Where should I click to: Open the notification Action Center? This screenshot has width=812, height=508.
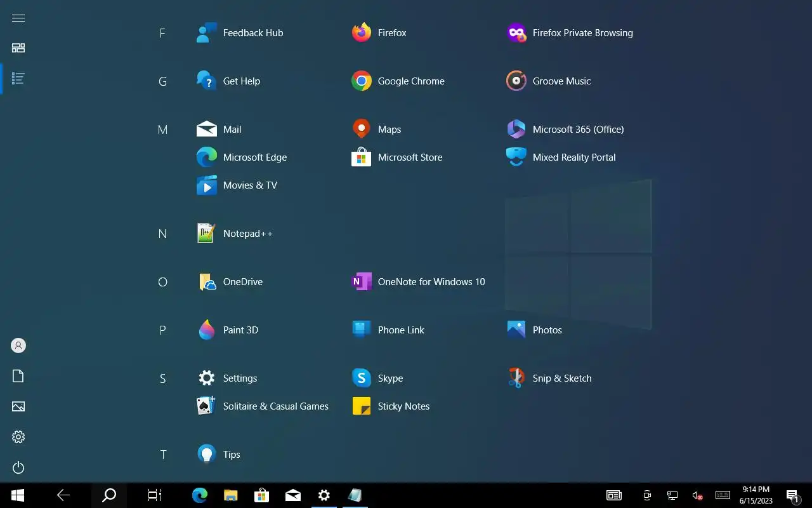(x=793, y=495)
